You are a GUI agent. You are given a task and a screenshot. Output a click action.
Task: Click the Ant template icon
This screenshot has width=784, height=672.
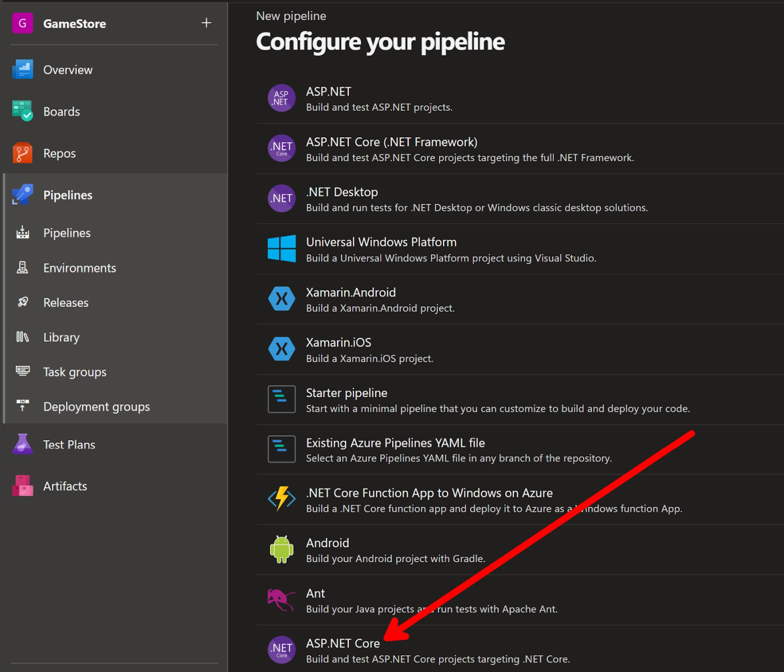click(282, 599)
